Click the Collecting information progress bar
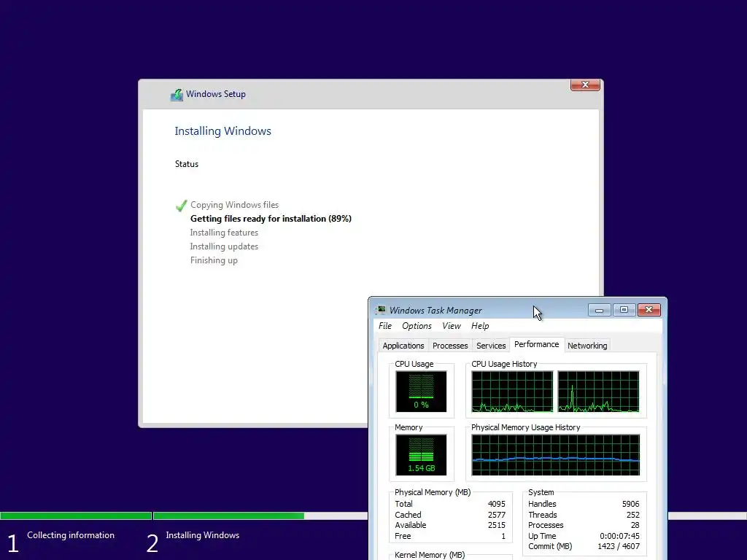This screenshot has width=747, height=560. pos(76,516)
